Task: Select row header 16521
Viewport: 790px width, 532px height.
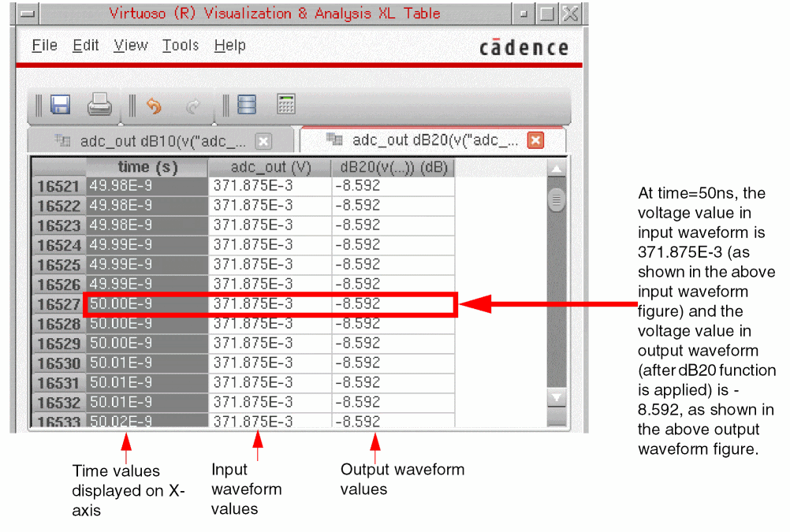Action: pyautogui.click(x=58, y=187)
